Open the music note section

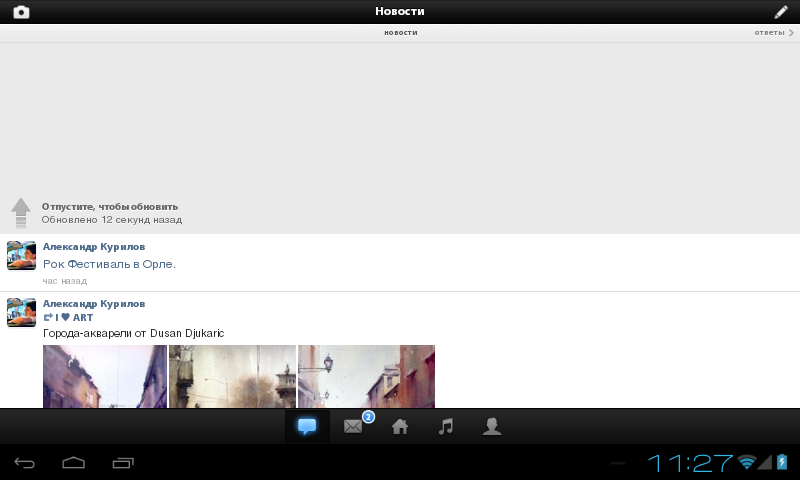tap(446, 427)
